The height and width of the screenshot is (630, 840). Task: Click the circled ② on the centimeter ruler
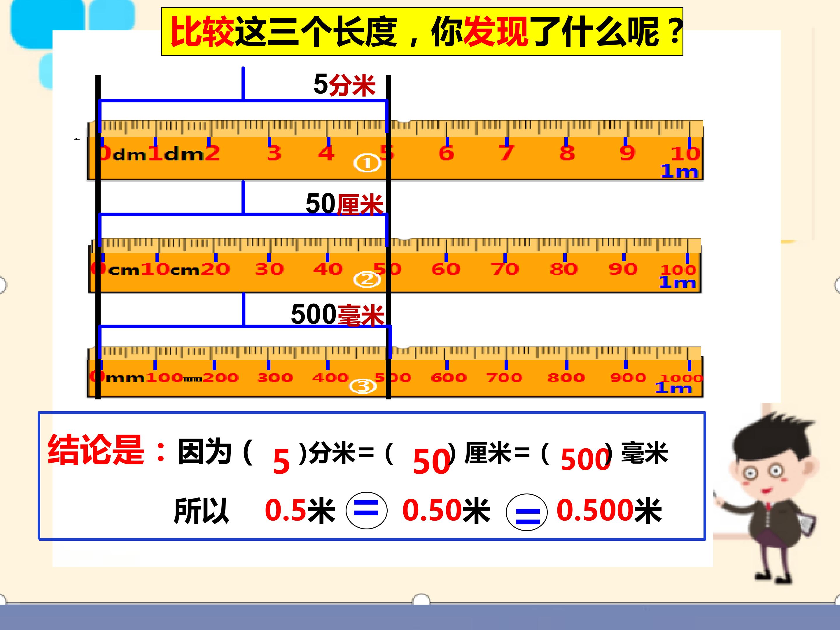[367, 280]
